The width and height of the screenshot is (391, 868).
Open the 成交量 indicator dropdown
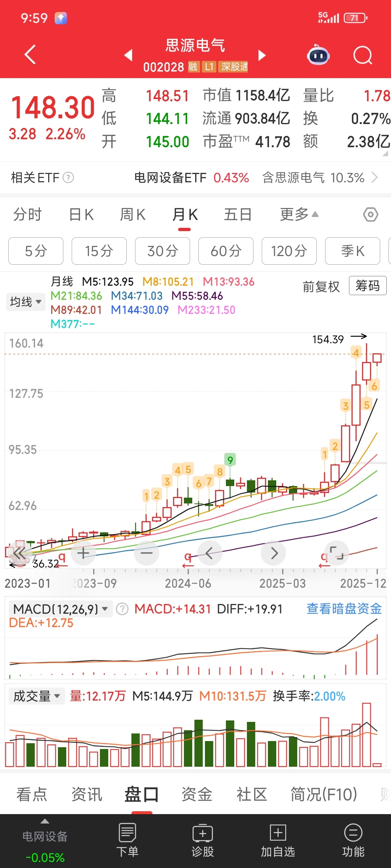[x=37, y=696]
